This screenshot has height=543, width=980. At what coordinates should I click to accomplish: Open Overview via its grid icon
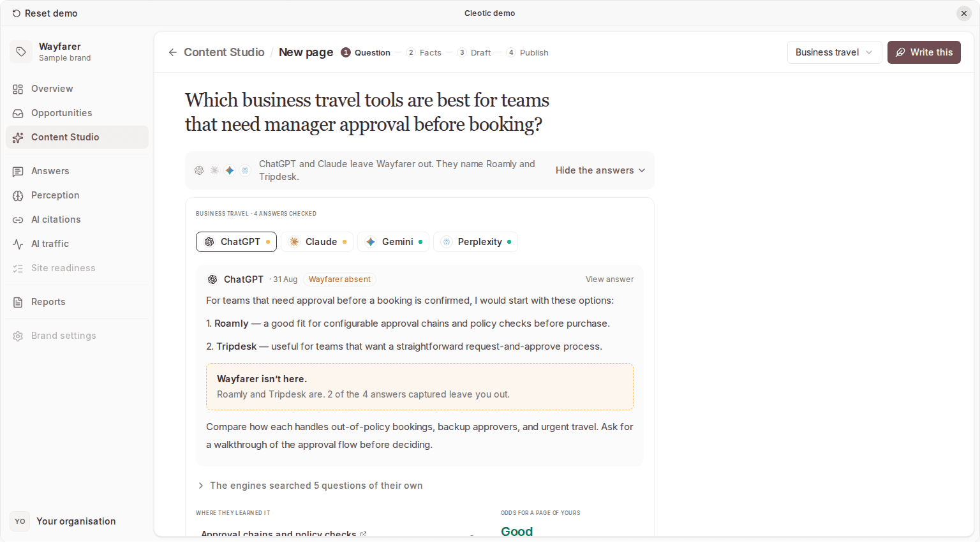tap(18, 89)
